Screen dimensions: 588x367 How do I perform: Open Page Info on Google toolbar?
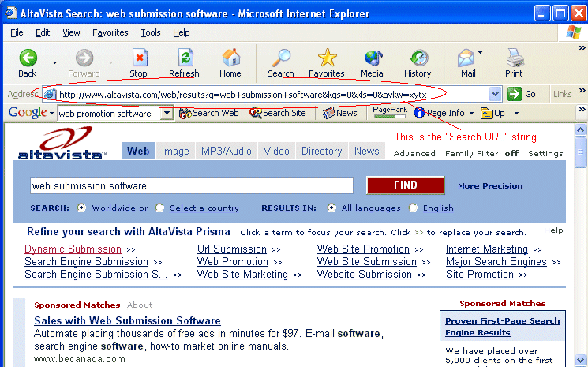coord(439,113)
